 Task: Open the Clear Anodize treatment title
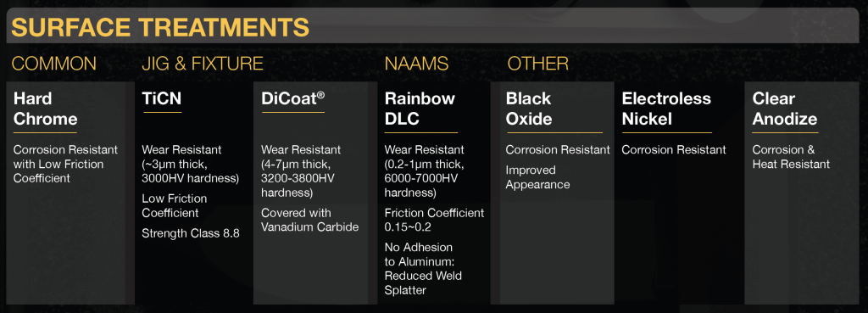(x=784, y=109)
